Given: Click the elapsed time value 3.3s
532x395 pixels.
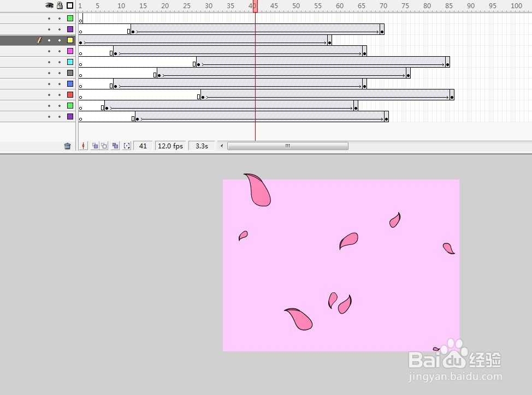Looking at the screenshot, I should (x=202, y=146).
